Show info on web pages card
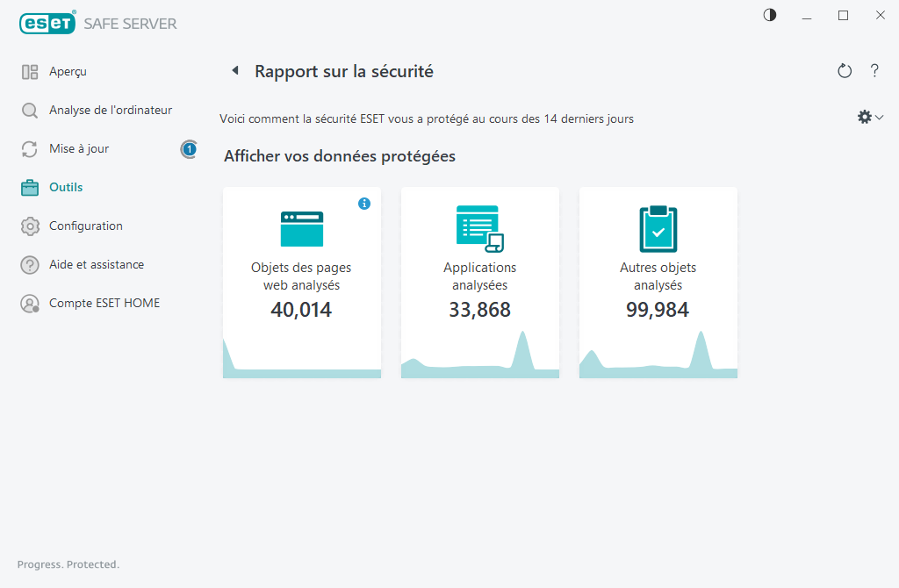The image size is (899, 588). [364, 204]
